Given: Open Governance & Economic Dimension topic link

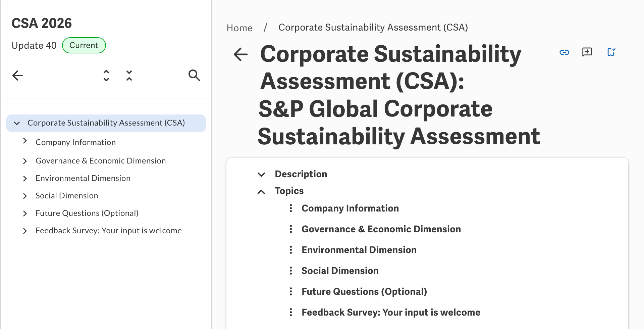Looking at the screenshot, I should [381, 229].
